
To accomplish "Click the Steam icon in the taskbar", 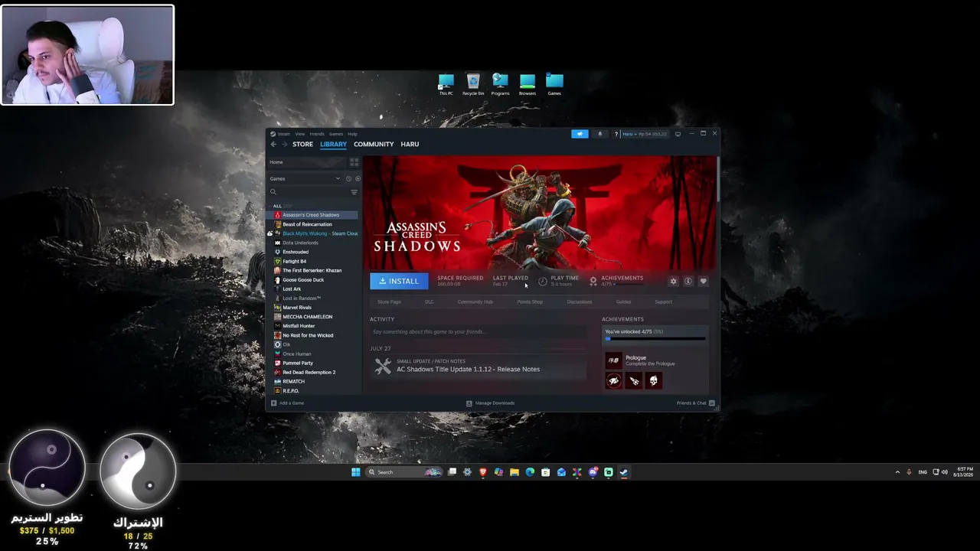I will 624,472.
